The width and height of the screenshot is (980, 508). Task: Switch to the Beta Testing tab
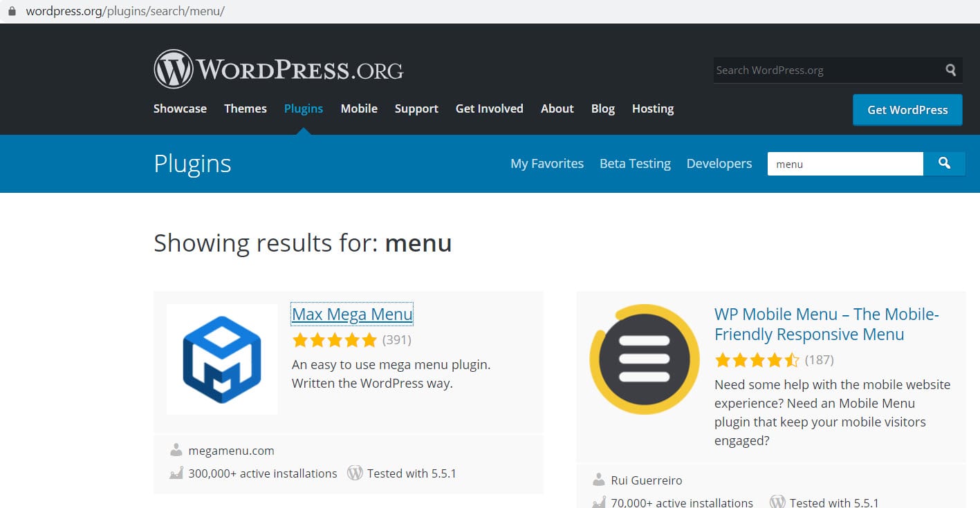tap(635, 163)
